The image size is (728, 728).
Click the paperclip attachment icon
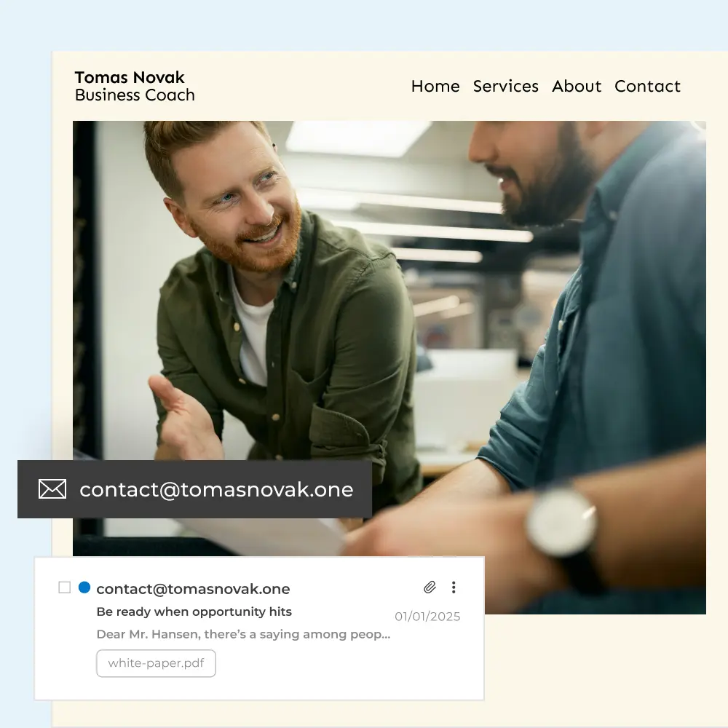pyautogui.click(x=430, y=587)
